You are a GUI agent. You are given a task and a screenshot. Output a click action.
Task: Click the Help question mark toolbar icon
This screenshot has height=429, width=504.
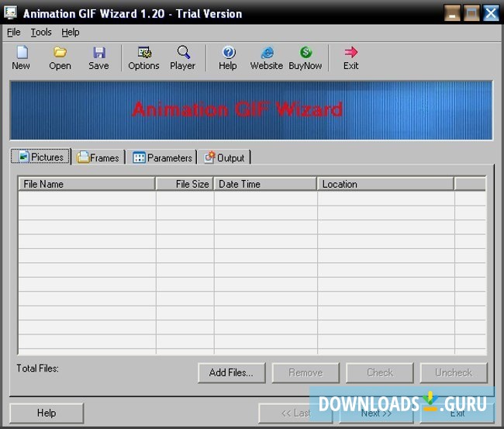tap(228, 58)
